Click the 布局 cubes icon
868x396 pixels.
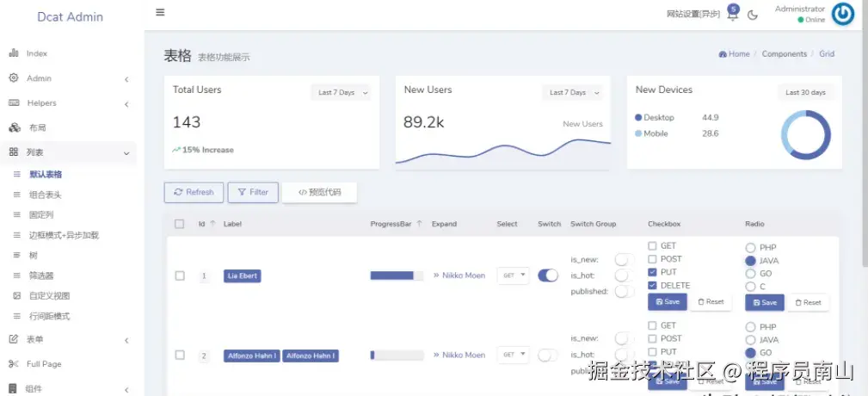[x=15, y=128]
